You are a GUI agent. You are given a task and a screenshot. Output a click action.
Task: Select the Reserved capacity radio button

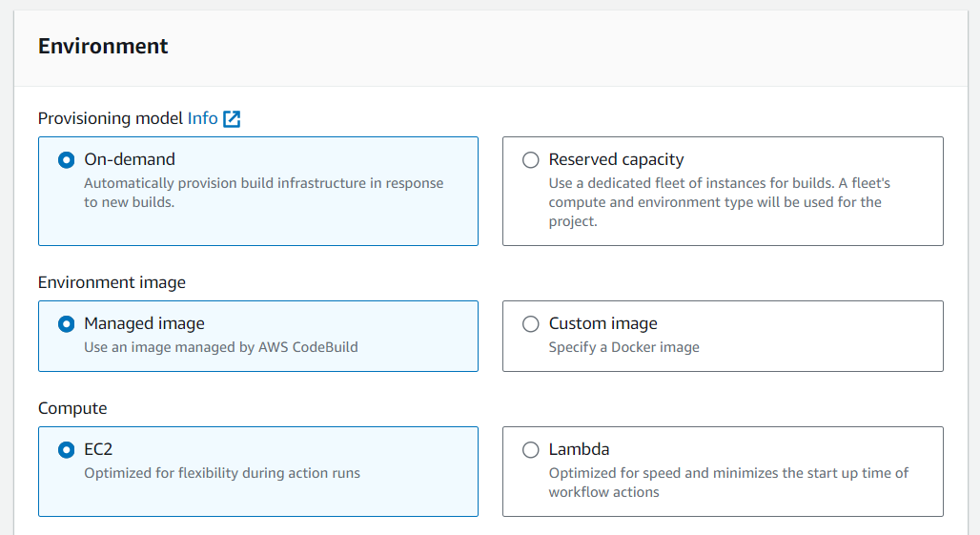530,160
